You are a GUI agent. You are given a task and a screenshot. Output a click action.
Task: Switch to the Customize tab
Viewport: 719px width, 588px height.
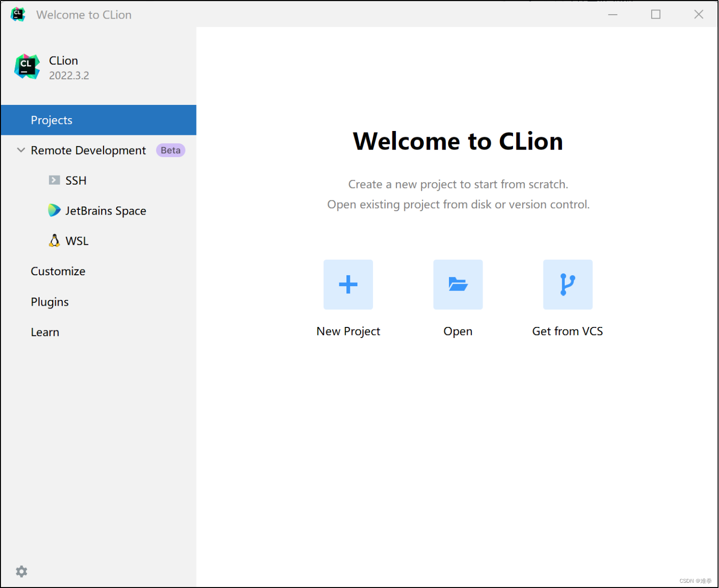[99, 271]
